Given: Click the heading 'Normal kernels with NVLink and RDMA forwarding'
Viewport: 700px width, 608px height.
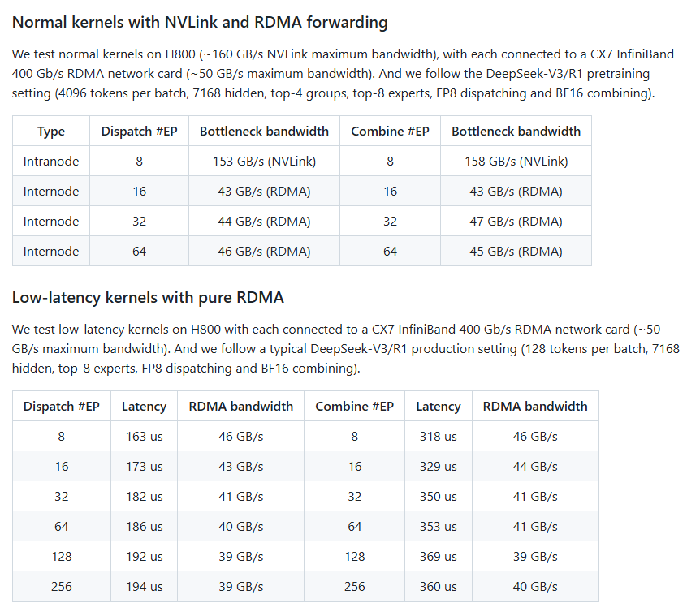Looking at the screenshot, I should [x=200, y=22].
